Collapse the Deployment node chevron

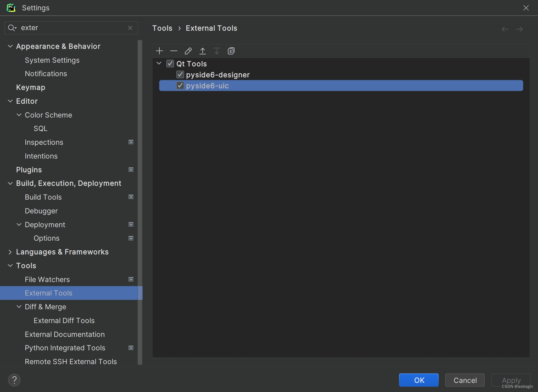click(19, 225)
